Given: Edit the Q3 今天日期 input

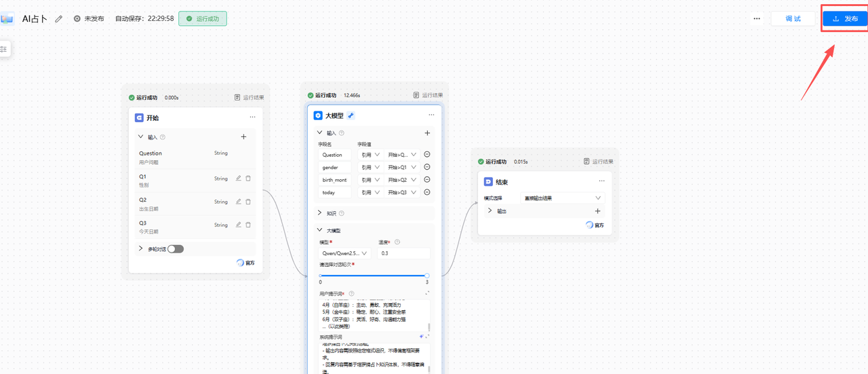Looking at the screenshot, I should pyautogui.click(x=238, y=225).
